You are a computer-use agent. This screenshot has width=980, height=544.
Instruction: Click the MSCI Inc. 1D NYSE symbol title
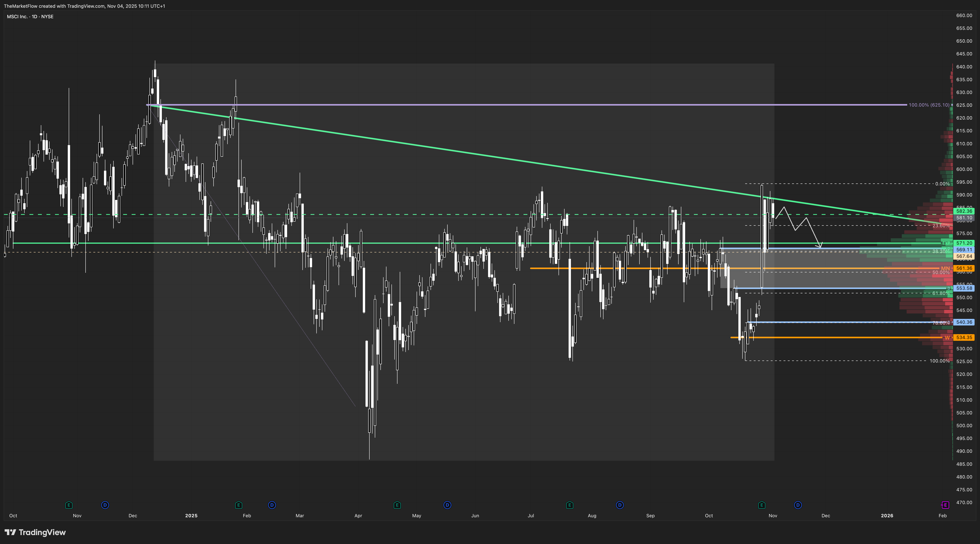click(x=30, y=16)
